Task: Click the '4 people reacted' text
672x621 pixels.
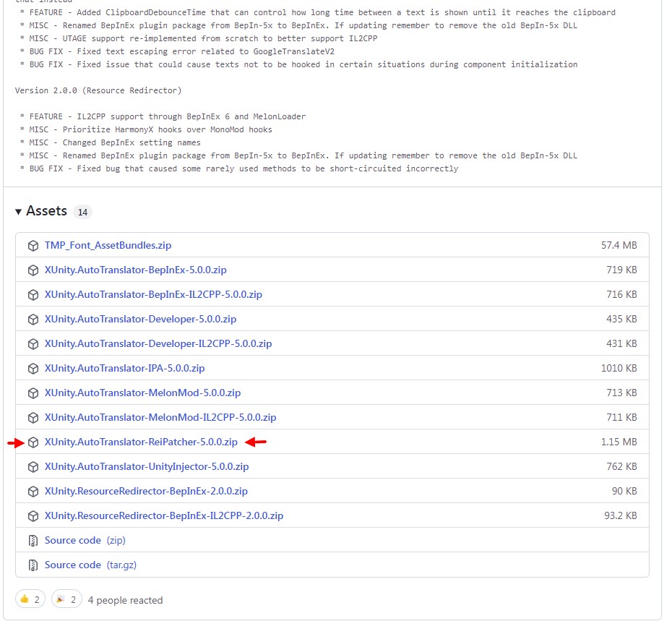Action: click(125, 600)
